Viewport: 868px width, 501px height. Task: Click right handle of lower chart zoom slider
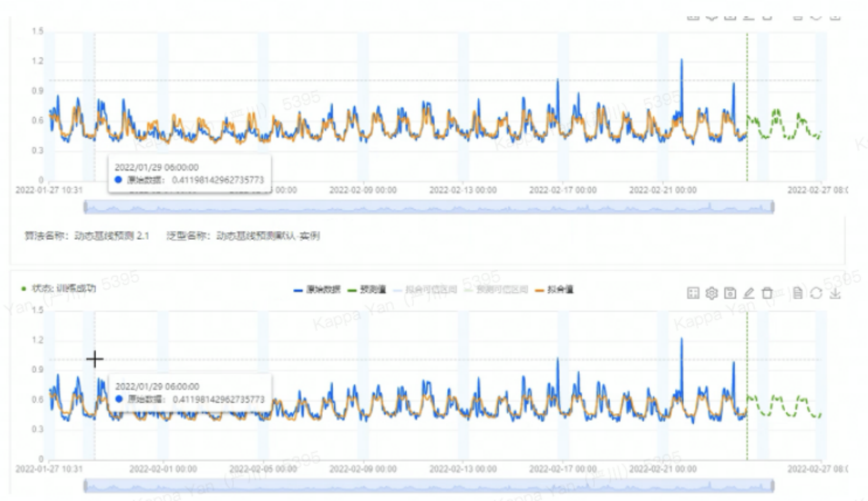(772, 485)
